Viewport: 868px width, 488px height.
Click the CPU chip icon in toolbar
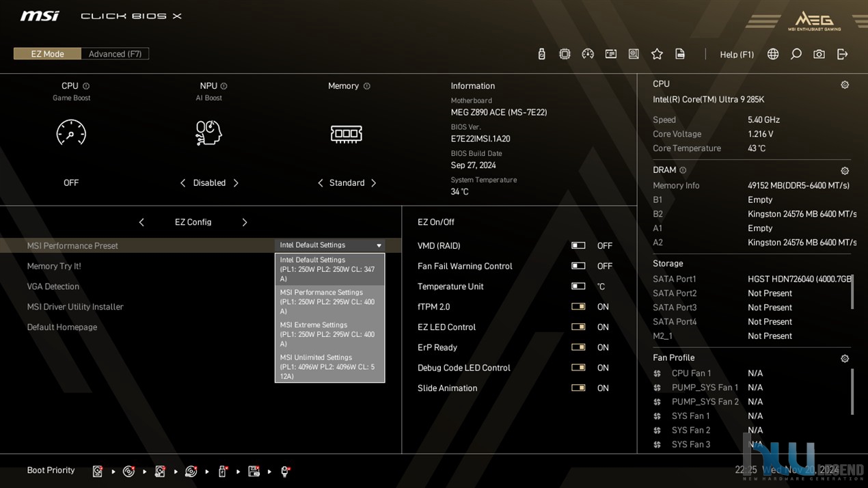565,54
